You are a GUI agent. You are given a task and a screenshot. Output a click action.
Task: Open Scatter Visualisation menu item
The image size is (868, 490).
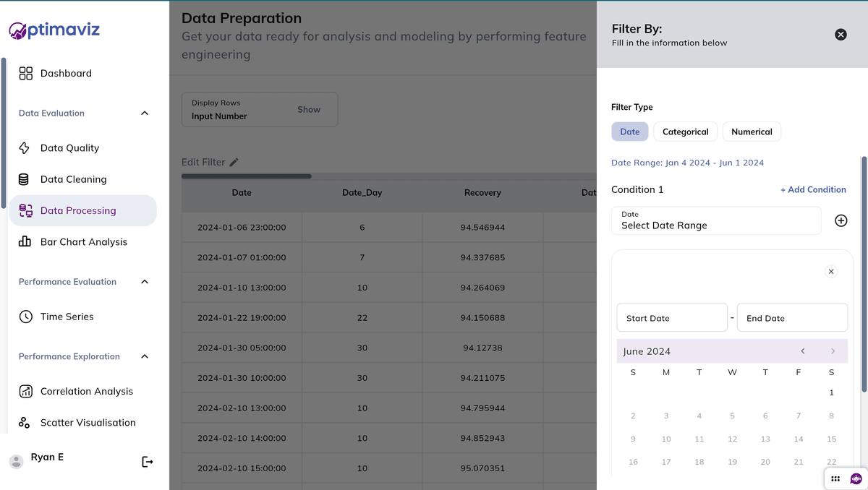88,423
